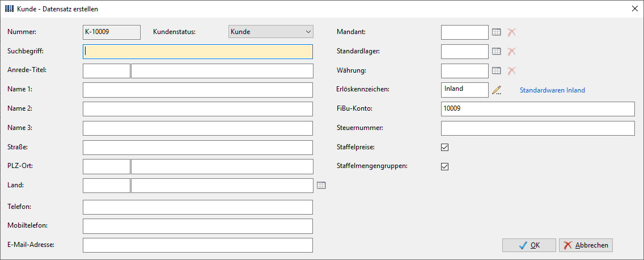644x260 pixels.
Task: Toggle the Staffelmengengruppen checkbox
Action: point(444,166)
